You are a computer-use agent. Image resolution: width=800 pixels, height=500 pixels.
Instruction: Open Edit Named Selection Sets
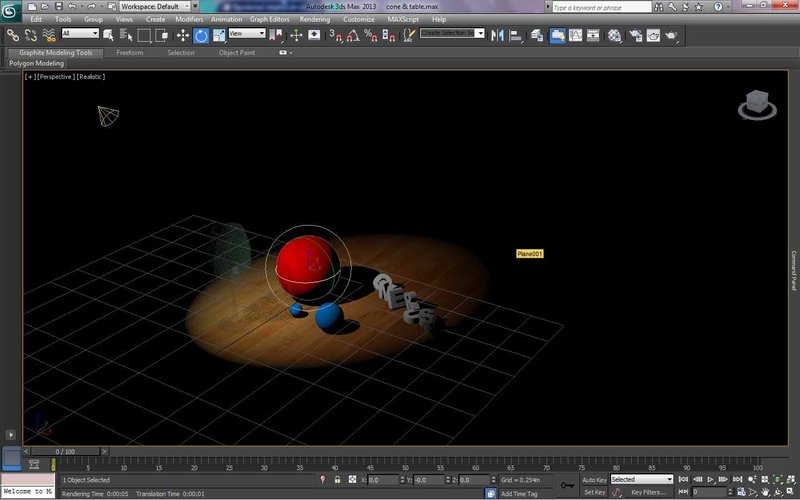click(x=409, y=35)
